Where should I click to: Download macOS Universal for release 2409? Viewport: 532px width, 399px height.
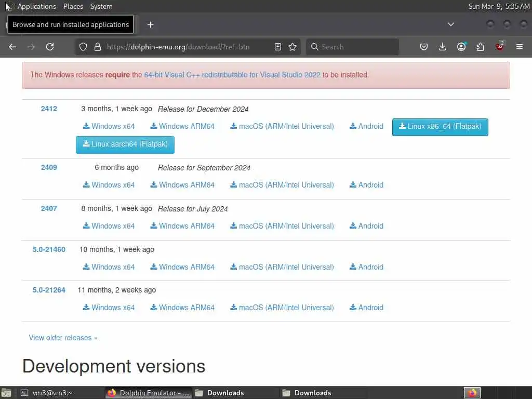(282, 185)
